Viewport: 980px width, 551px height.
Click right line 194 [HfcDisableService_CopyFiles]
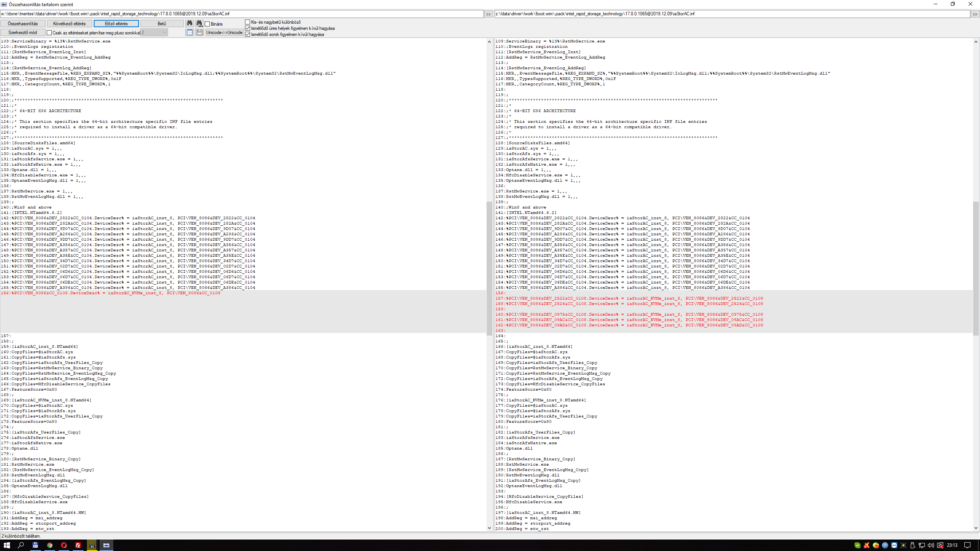(539, 497)
